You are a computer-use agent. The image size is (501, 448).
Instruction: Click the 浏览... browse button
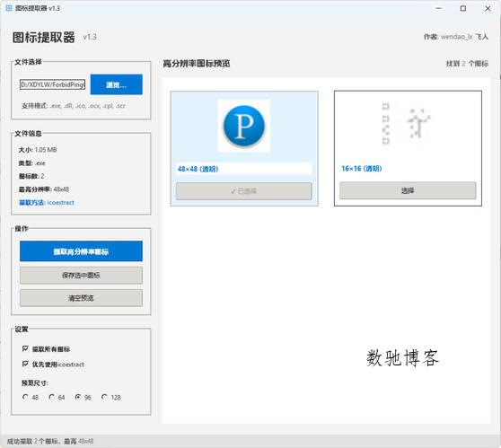[x=117, y=84]
